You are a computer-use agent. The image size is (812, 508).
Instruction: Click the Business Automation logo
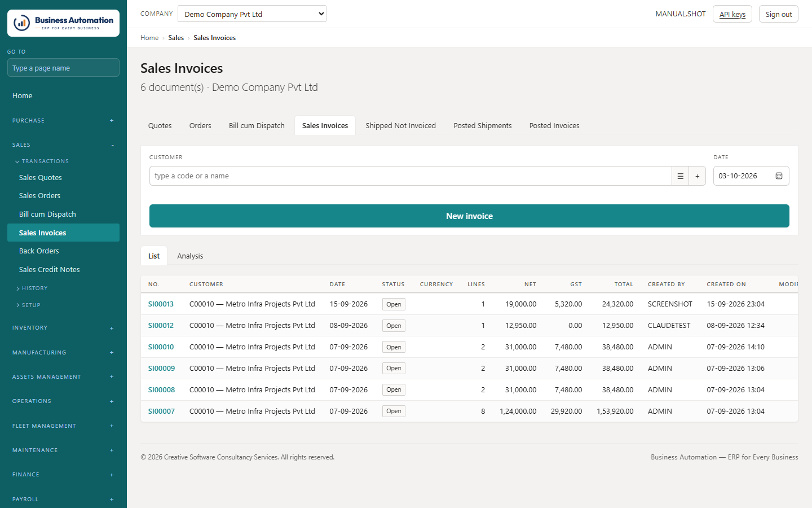[63, 23]
